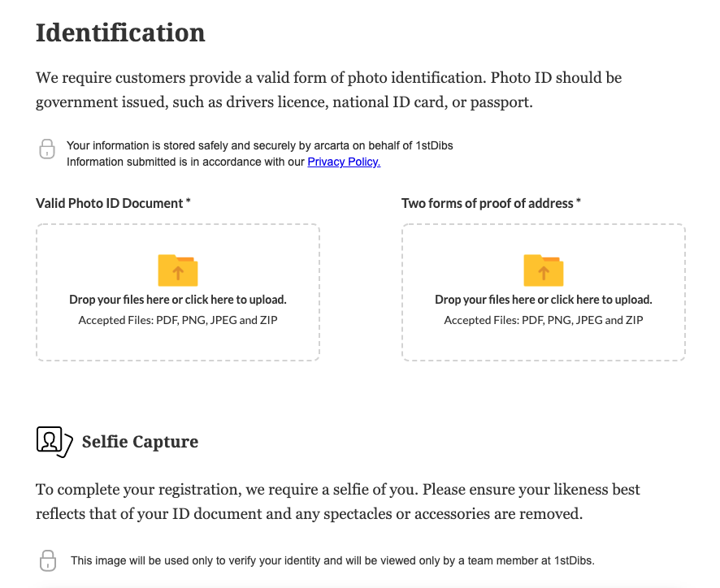Open the Privacy Policy link

pyautogui.click(x=344, y=162)
